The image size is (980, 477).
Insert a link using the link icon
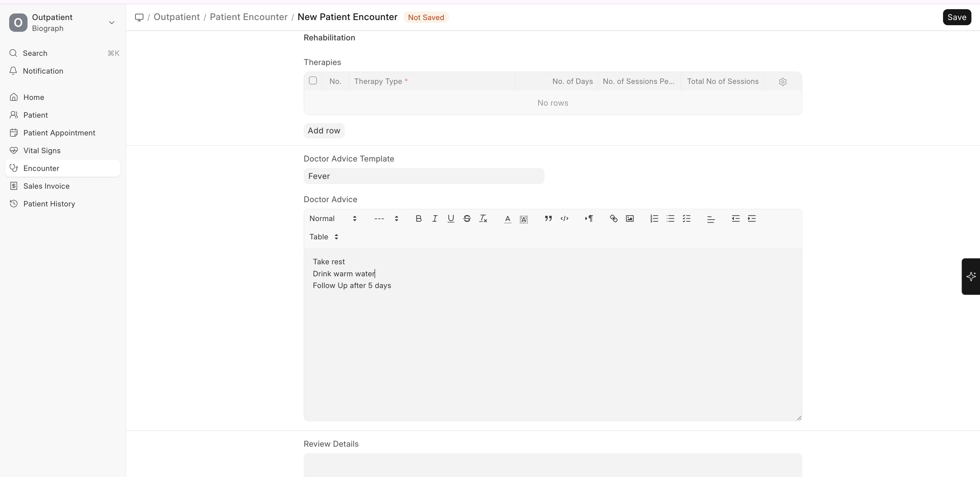(x=613, y=218)
